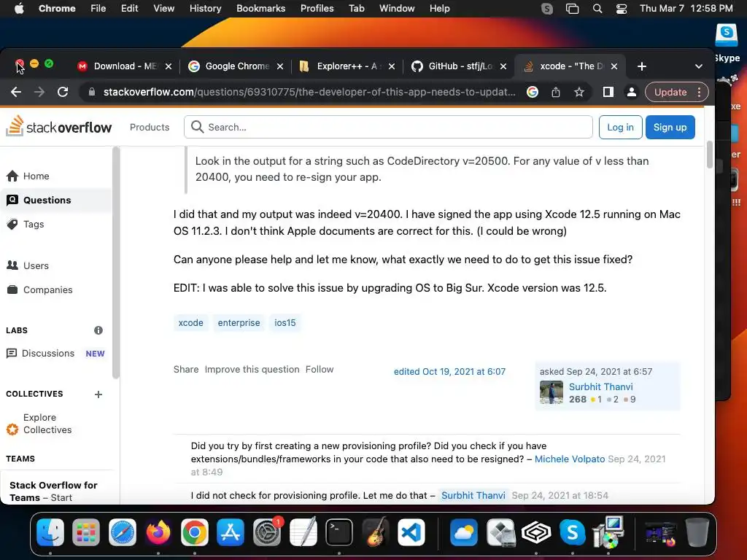Close the Download - MEGA tab
Screen dimensions: 747x560
point(169,66)
